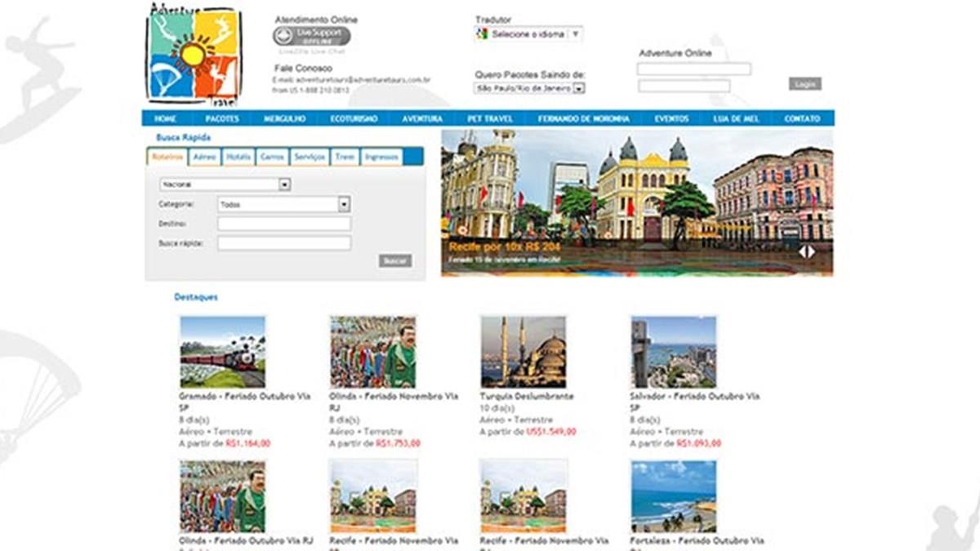This screenshot has height=551, width=980.
Task: Click the Login button
Action: pos(804,84)
